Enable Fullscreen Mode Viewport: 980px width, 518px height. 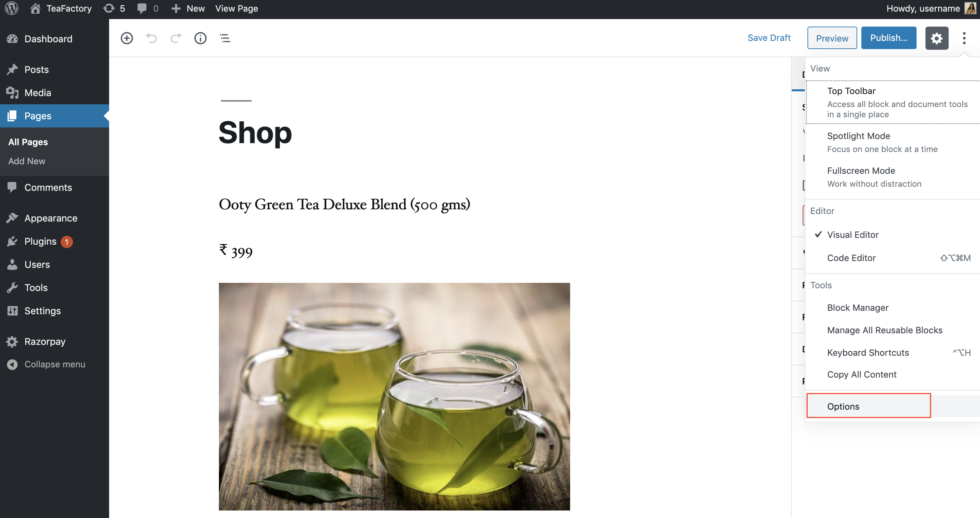point(892,177)
